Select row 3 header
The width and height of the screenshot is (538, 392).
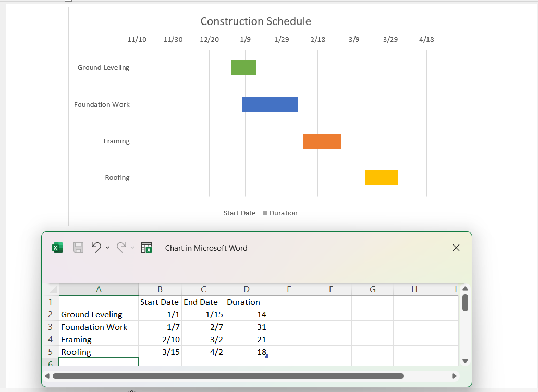51,327
